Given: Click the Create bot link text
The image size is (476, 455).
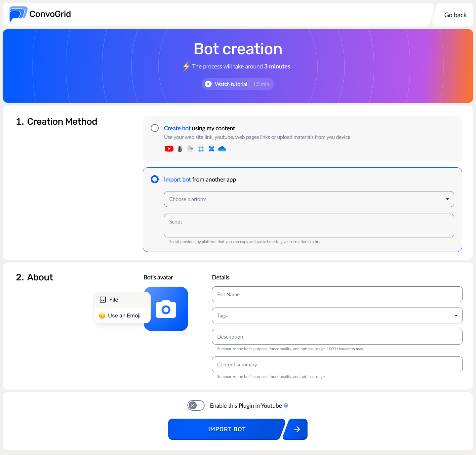Looking at the screenshot, I should (x=177, y=128).
